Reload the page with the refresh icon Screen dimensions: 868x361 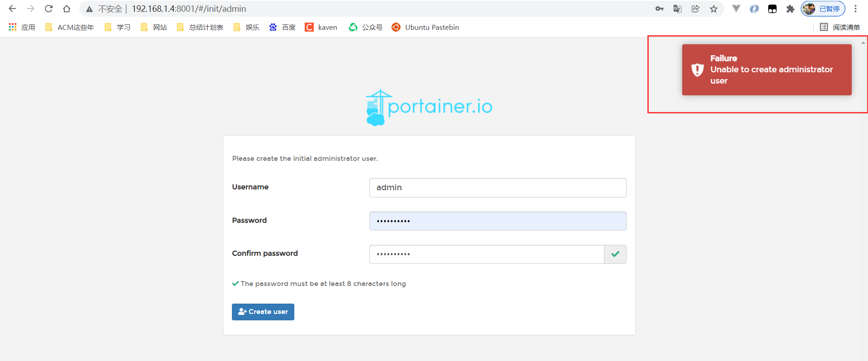point(48,9)
